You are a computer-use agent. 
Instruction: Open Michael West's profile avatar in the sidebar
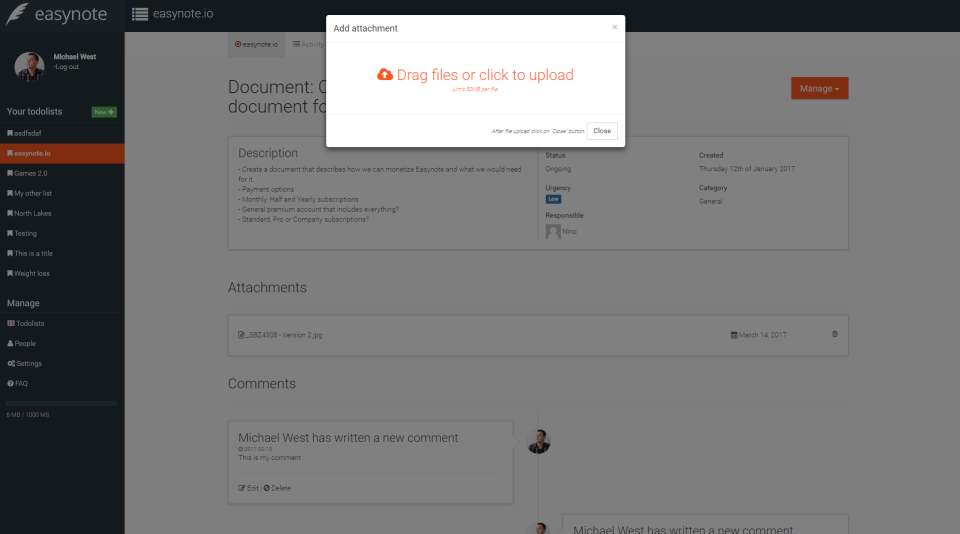29,67
